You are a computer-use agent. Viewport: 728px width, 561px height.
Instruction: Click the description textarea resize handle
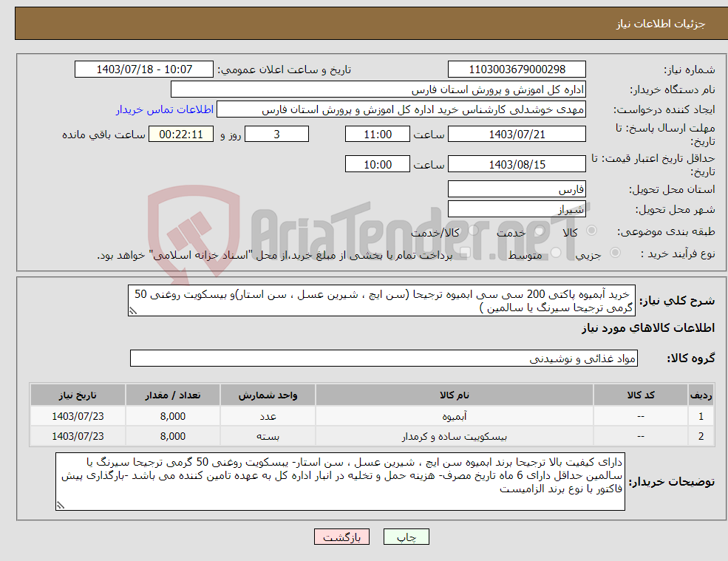[133, 311]
